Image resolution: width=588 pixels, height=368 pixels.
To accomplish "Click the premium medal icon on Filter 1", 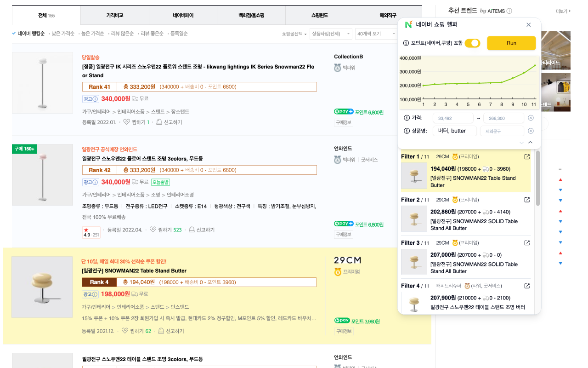I will (455, 157).
